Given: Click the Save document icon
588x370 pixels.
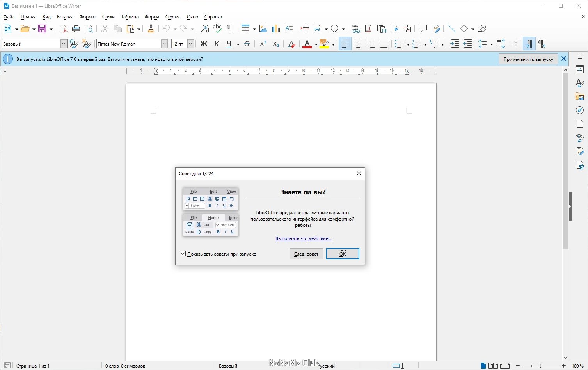Looking at the screenshot, I should click(42, 28).
